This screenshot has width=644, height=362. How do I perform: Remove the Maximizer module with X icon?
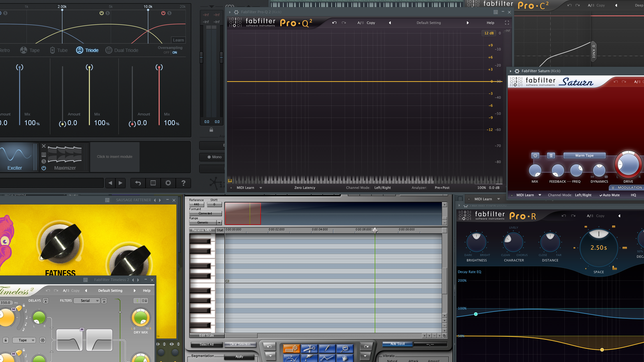click(44, 146)
